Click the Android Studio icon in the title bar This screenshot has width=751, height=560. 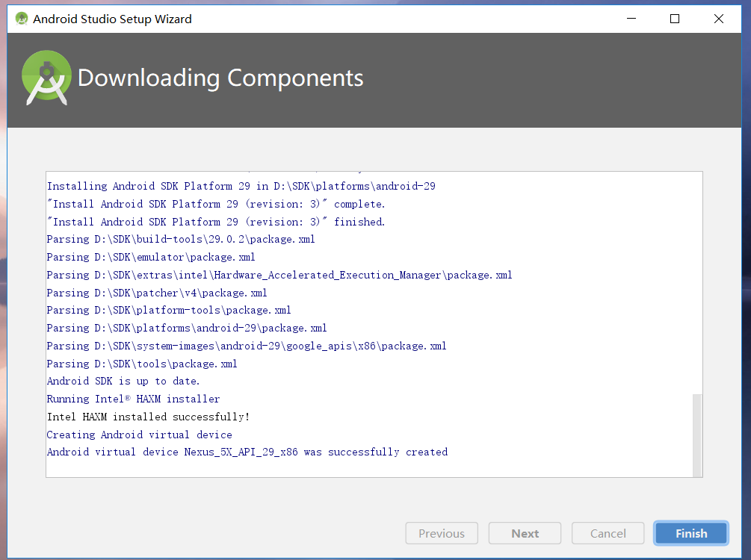(22, 18)
